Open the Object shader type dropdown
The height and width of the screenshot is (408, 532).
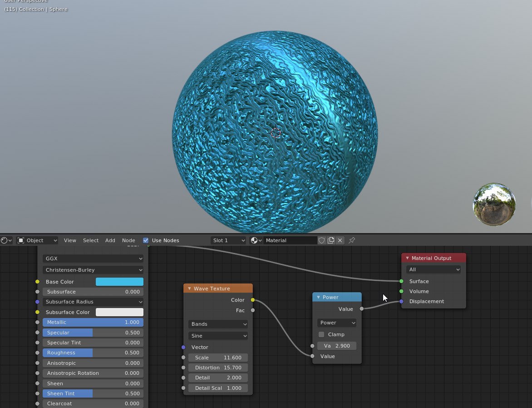click(x=37, y=240)
